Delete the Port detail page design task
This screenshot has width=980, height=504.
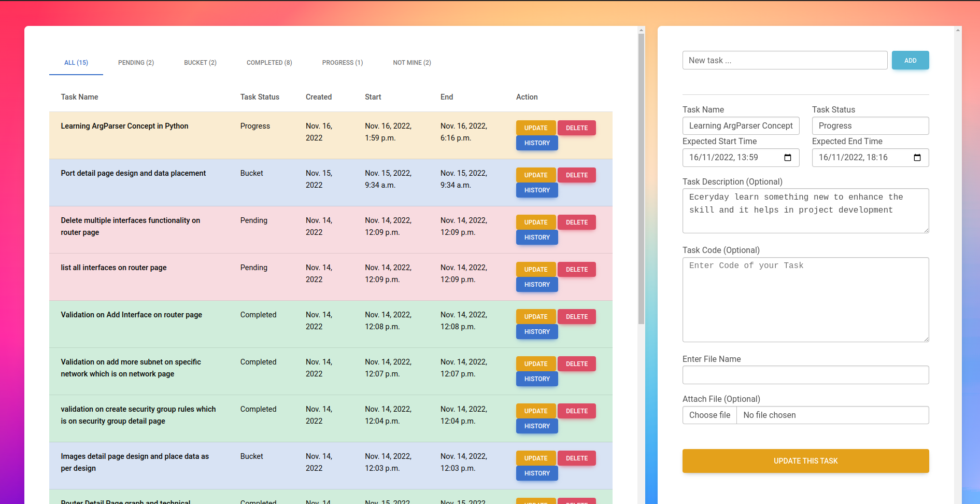tap(577, 175)
